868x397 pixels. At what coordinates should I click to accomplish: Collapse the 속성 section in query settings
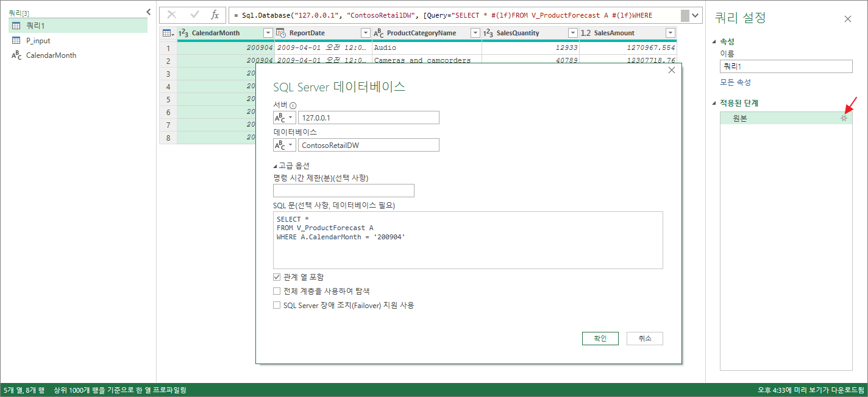[x=714, y=41]
